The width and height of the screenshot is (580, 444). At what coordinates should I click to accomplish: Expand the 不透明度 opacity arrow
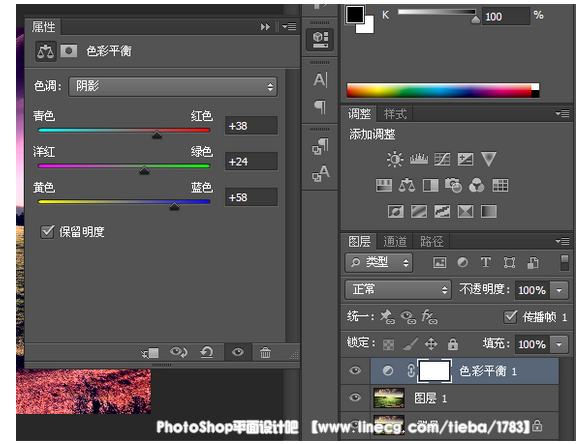pyautogui.click(x=559, y=290)
